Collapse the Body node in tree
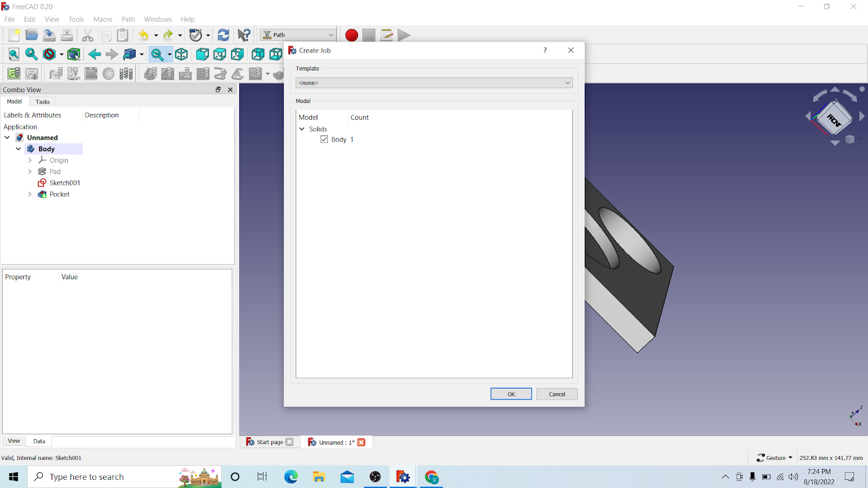 [x=18, y=149]
